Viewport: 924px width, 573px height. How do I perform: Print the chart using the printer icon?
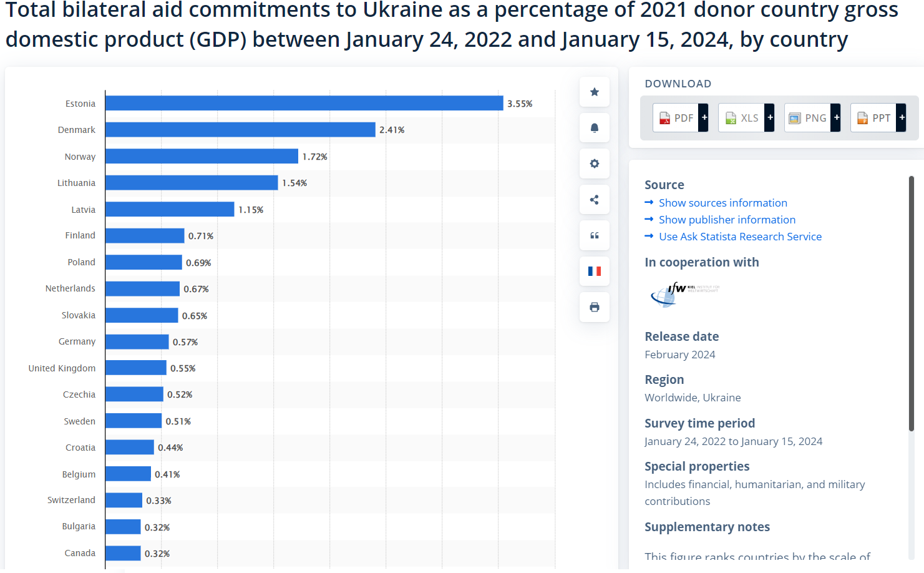click(594, 307)
